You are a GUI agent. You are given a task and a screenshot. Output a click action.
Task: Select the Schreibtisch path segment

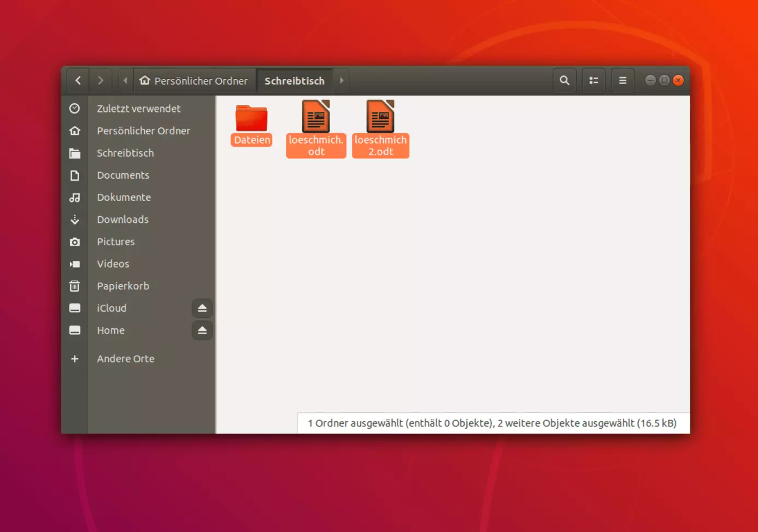(x=295, y=80)
